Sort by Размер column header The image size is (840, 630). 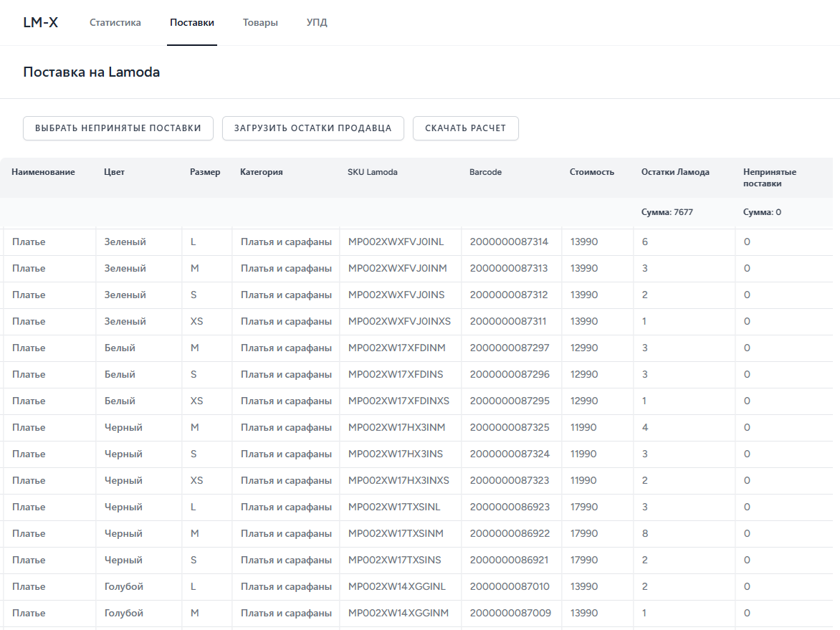point(205,172)
